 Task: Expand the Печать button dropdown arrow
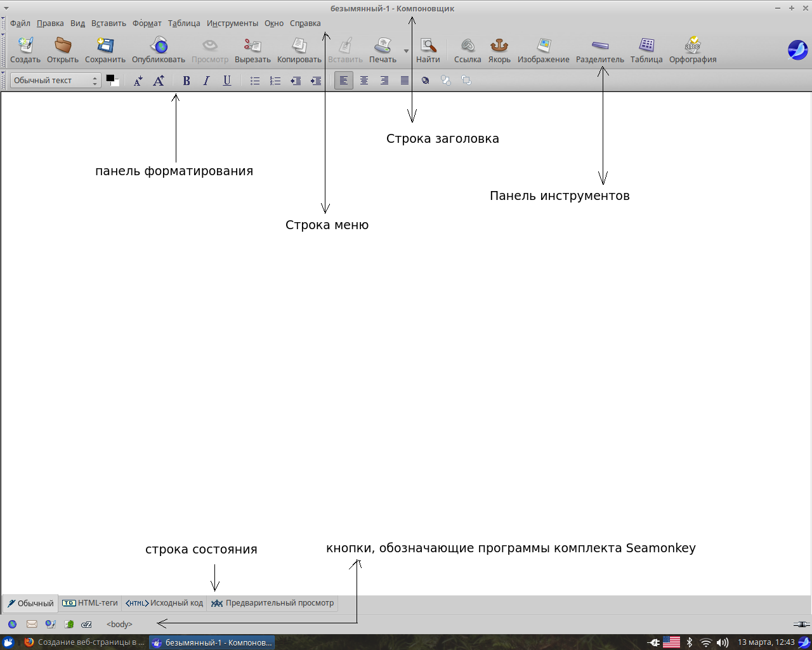407,51
